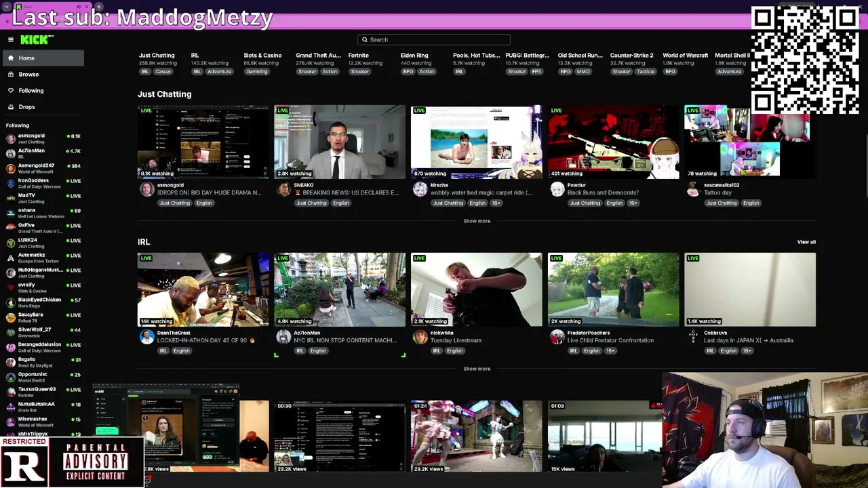This screenshot has height=488, width=868.
Task: Open BlackEyedChicken avatar in sidebar
Action: tap(10, 303)
